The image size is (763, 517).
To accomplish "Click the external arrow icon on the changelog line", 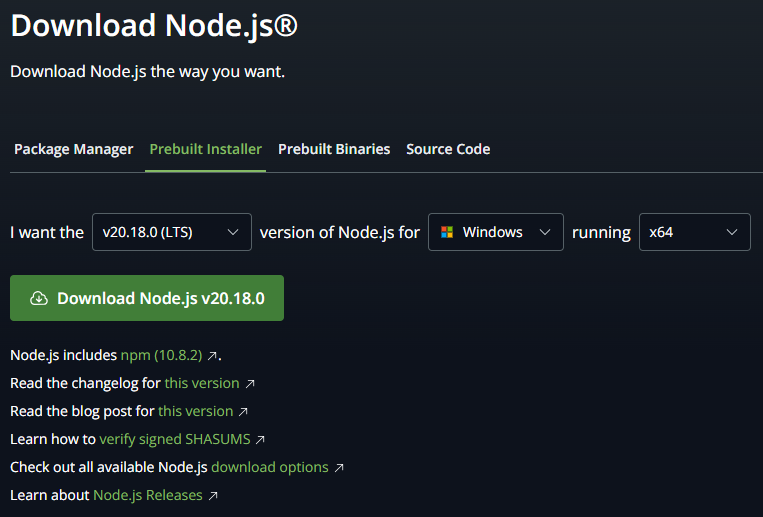I will point(250,384).
